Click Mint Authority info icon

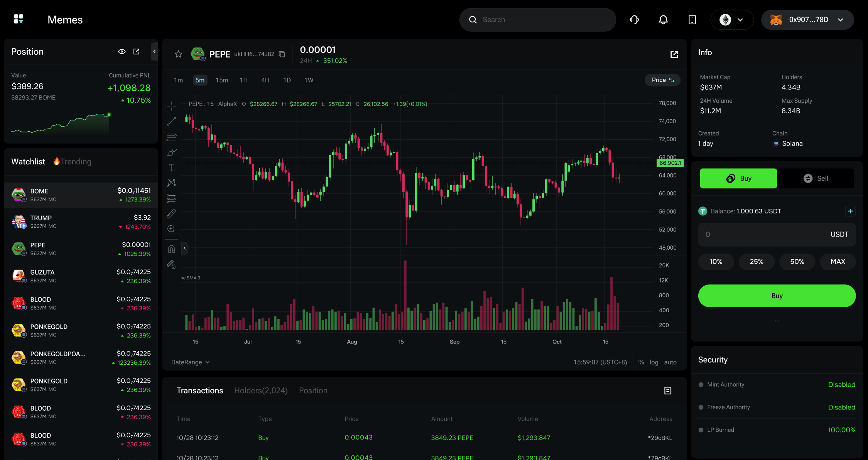(x=701, y=385)
